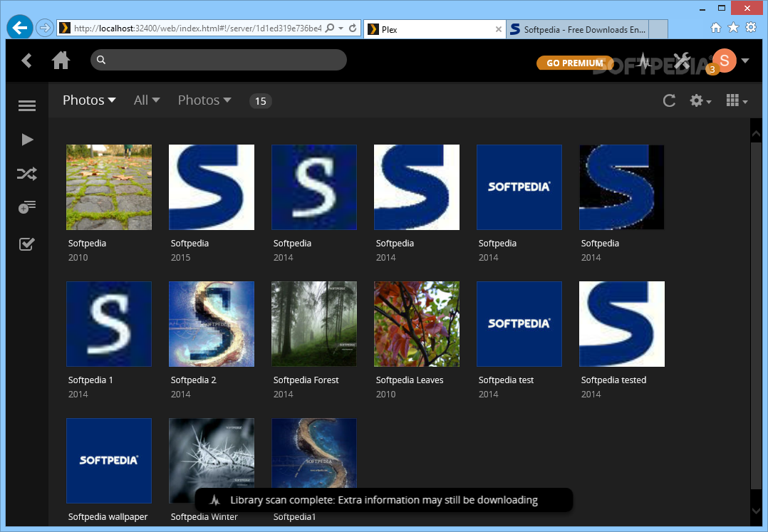
Task: Switch to the Plex browser tab
Action: [435, 29]
